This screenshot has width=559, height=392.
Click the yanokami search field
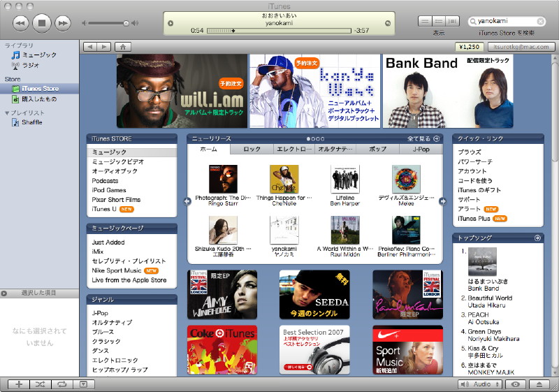506,21
